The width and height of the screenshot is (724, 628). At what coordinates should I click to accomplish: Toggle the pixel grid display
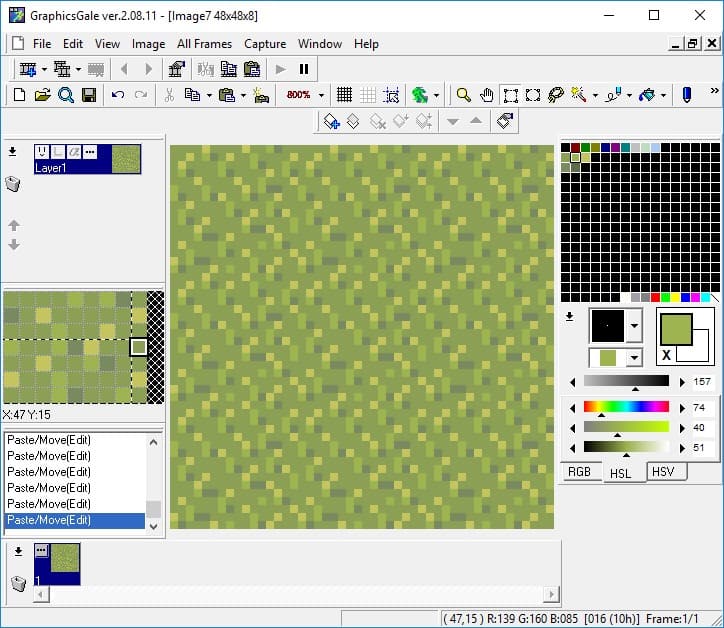(x=344, y=95)
